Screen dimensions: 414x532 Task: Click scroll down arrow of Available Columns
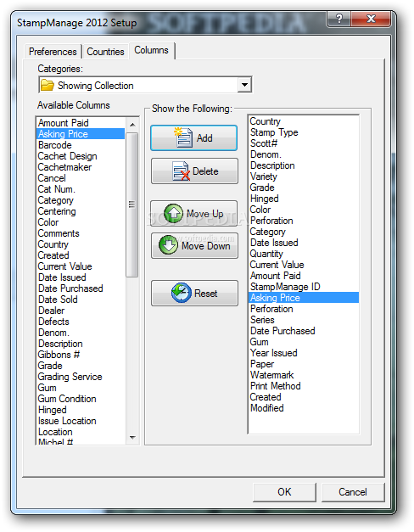tap(132, 438)
